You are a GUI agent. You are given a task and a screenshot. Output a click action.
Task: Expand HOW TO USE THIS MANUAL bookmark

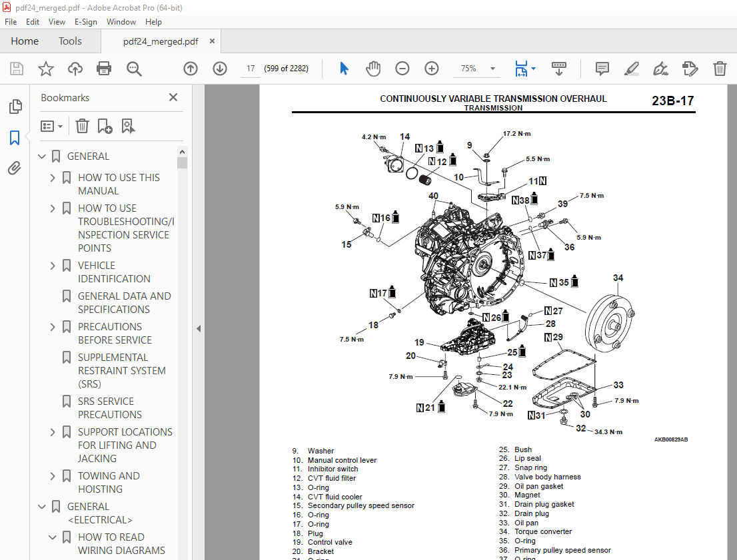[53, 178]
